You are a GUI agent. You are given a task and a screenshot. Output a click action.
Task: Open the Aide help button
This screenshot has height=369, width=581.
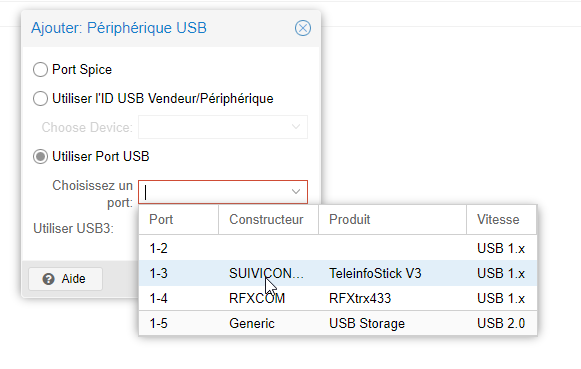pos(66,279)
